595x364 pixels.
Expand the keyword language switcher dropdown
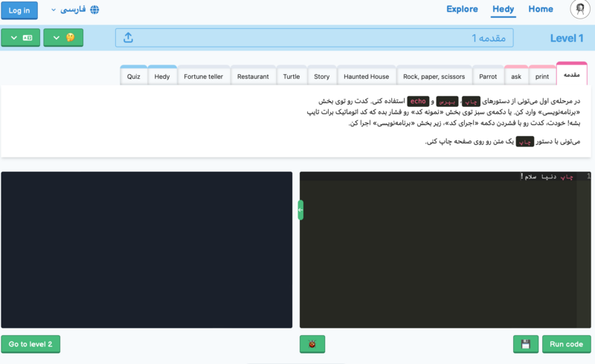tap(20, 38)
